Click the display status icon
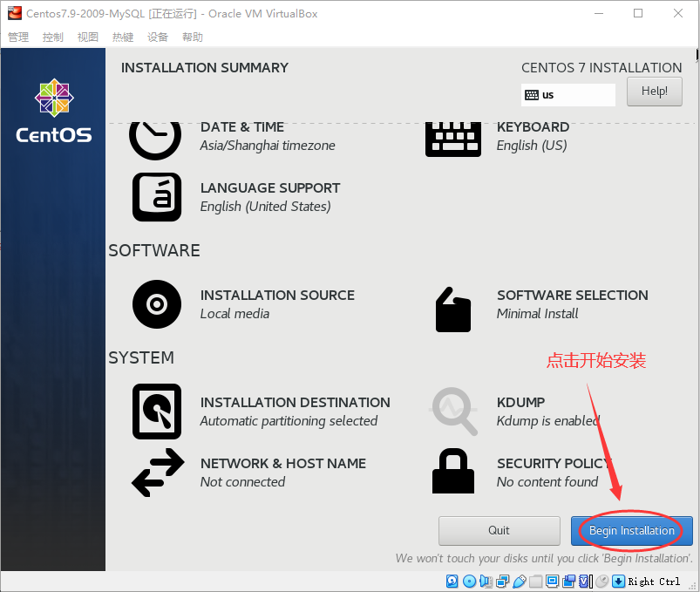Screen dimensions: 700x592 click(x=552, y=582)
